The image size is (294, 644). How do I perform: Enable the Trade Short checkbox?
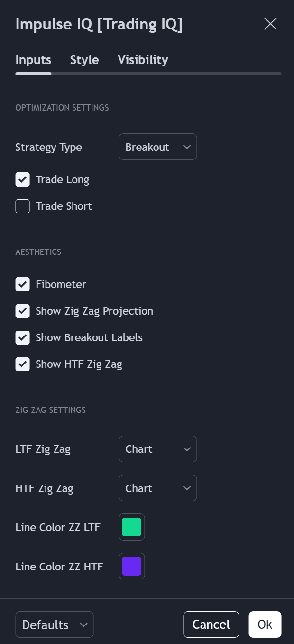pyautogui.click(x=23, y=206)
